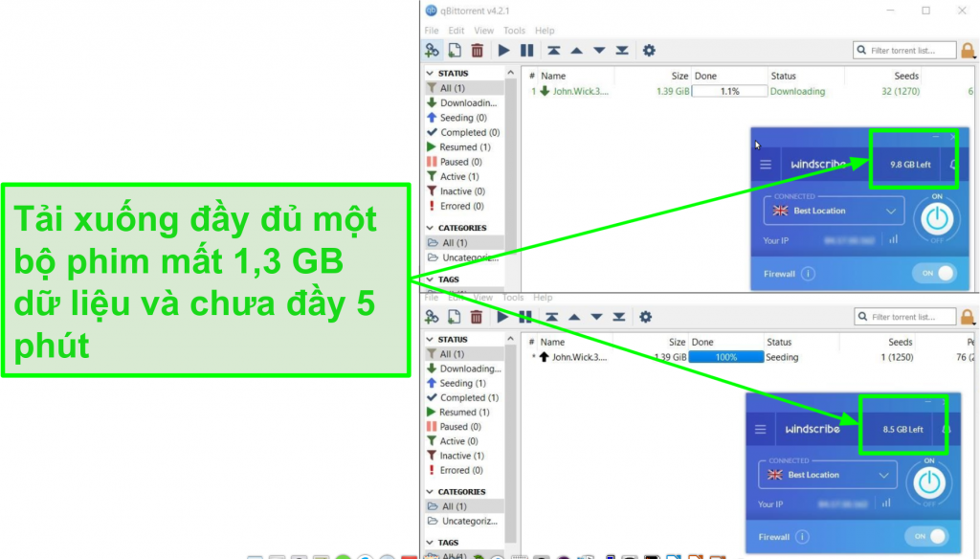Open View menu in top qBittorrent window
This screenshot has height=559, width=980.
(x=483, y=31)
